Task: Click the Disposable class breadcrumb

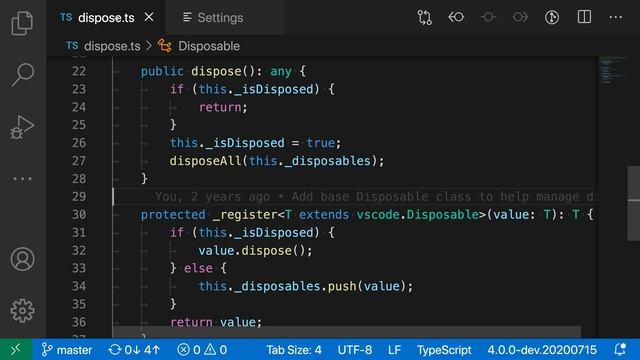Action: pyautogui.click(x=209, y=46)
